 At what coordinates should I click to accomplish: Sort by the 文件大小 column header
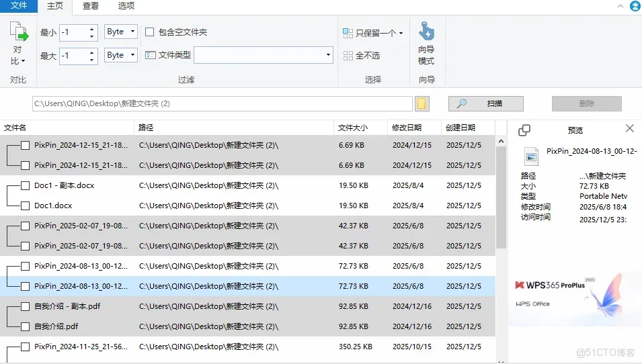pos(361,128)
